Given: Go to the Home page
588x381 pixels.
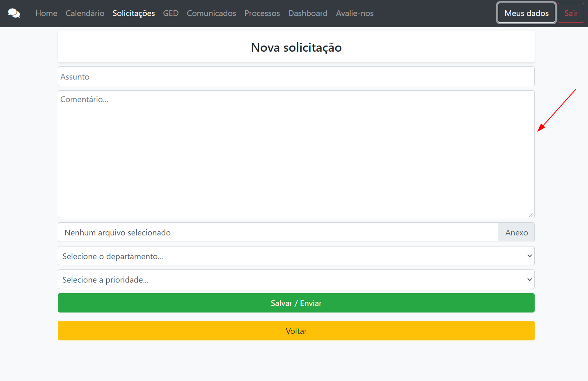Looking at the screenshot, I should coord(46,13).
